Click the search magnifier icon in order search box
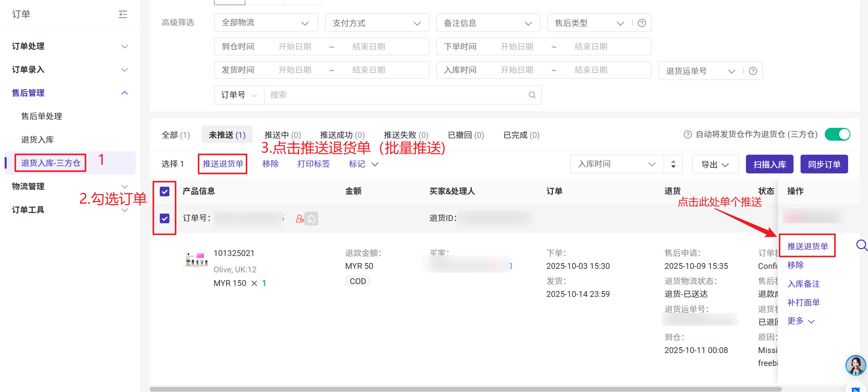 click(532, 95)
